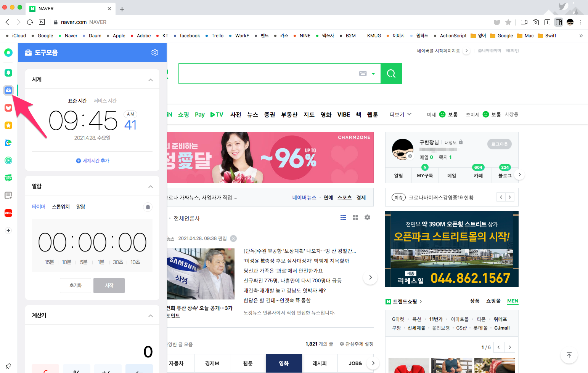This screenshot has height=373, width=588.
Task: Add a new sidebar app with plus icon
Action: pyautogui.click(x=8, y=231)
